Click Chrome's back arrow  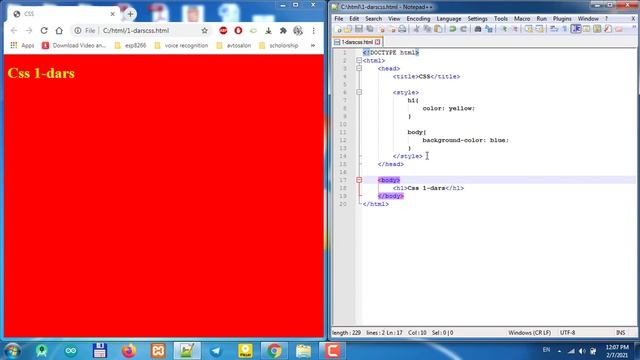14,31
